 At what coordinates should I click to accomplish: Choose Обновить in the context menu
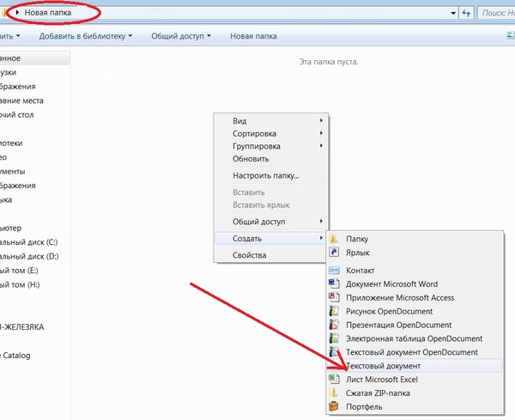[x=251, y=159]
